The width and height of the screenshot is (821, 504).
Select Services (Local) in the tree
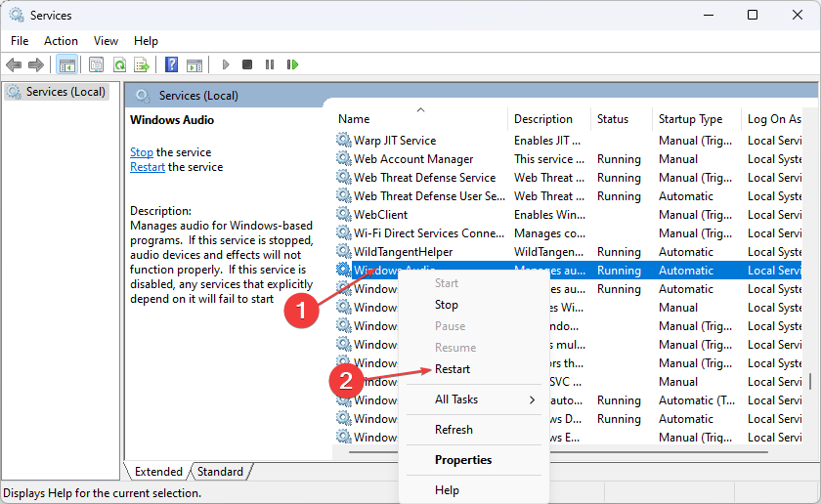click(x=65, y=92)
